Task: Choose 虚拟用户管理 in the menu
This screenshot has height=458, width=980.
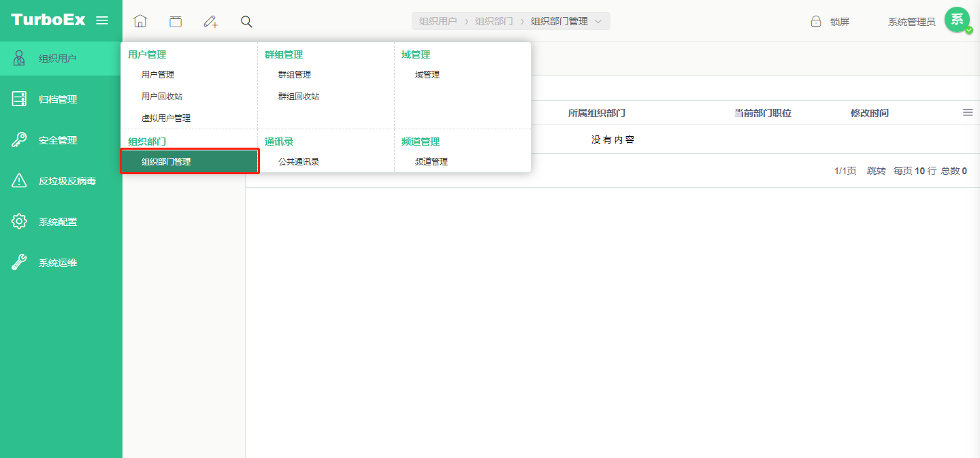Action: click(x=166, y=118)
